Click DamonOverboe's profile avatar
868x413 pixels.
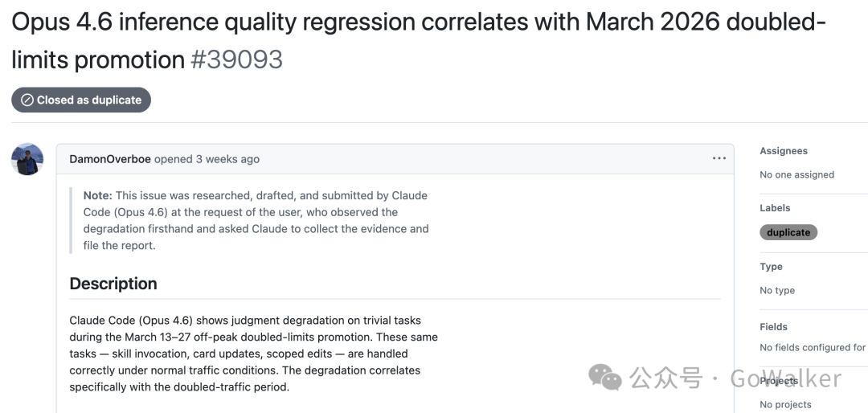point(27,159)
